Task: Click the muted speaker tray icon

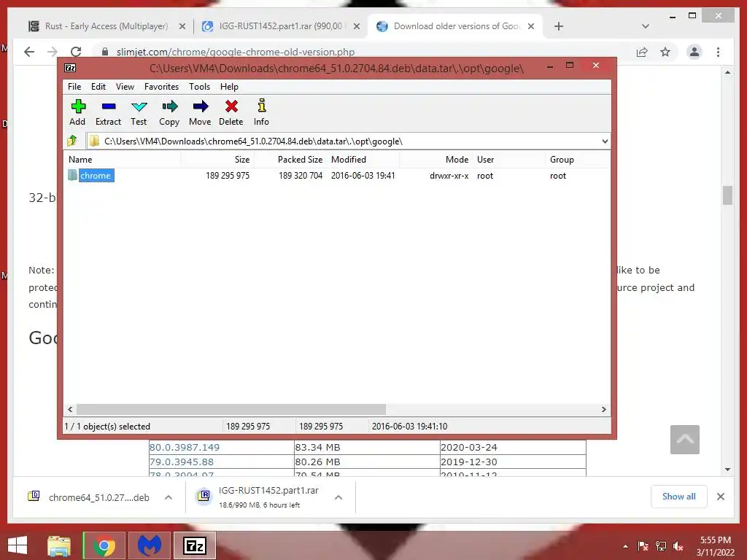Action: click(x=678, y=546)
